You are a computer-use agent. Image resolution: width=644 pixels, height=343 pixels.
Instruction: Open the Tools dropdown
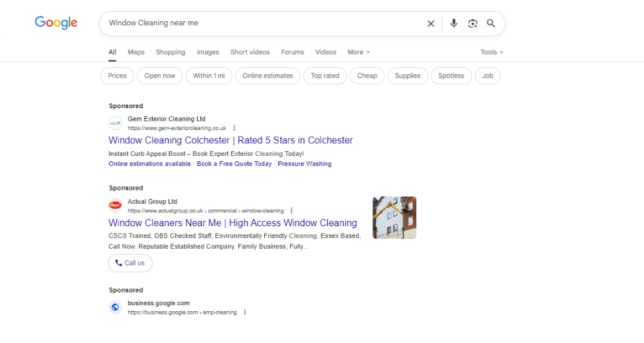[491, 52]
